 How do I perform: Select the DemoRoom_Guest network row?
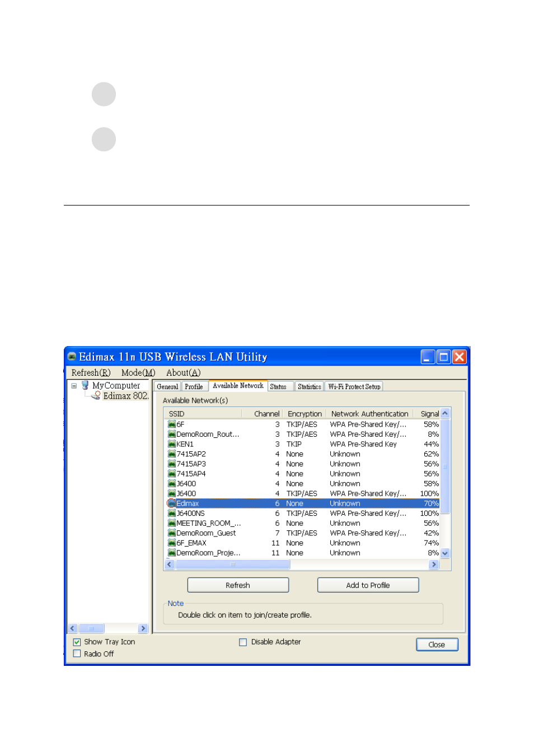click(303, 533)
